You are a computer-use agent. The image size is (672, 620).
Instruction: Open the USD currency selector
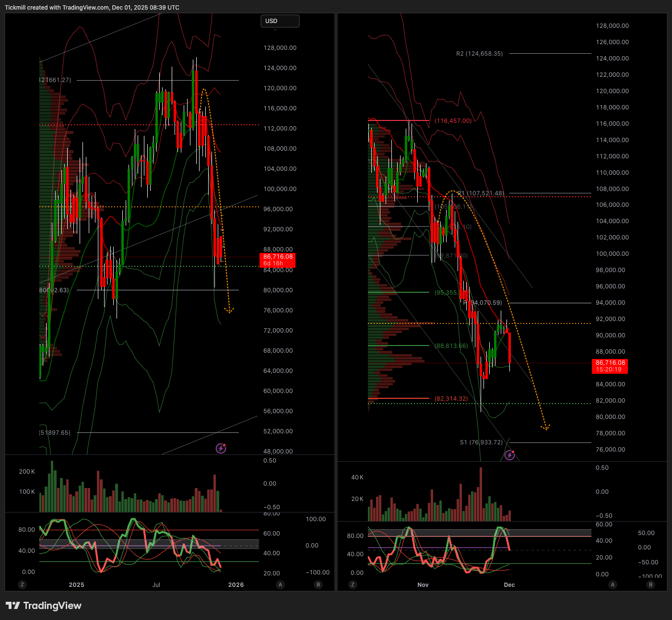(x=280, y=21)
